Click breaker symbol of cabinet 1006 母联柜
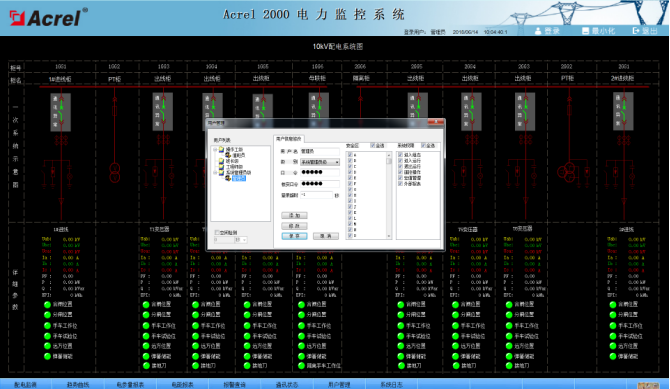670x389 pixels. (318, 107)
